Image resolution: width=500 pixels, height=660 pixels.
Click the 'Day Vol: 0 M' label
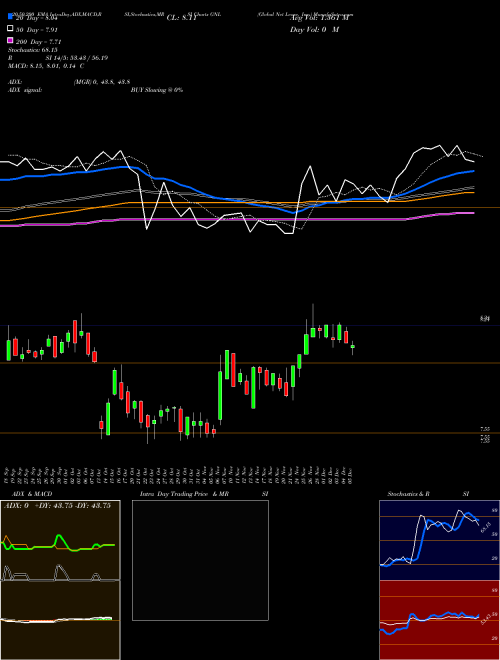tap(314, 30)
